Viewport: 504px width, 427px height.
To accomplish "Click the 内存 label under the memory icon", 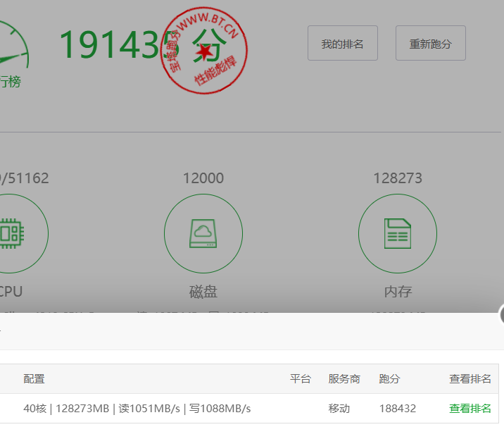I will pos(398,292).
